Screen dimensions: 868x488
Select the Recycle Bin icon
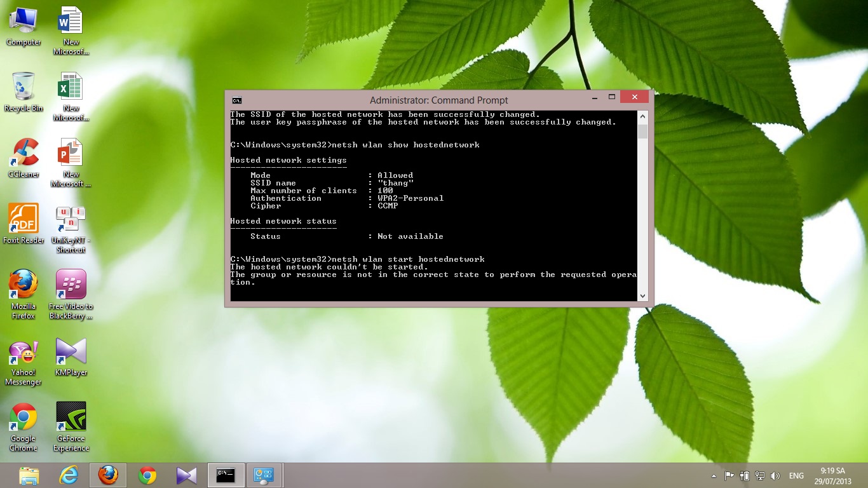tap(24, 93)
